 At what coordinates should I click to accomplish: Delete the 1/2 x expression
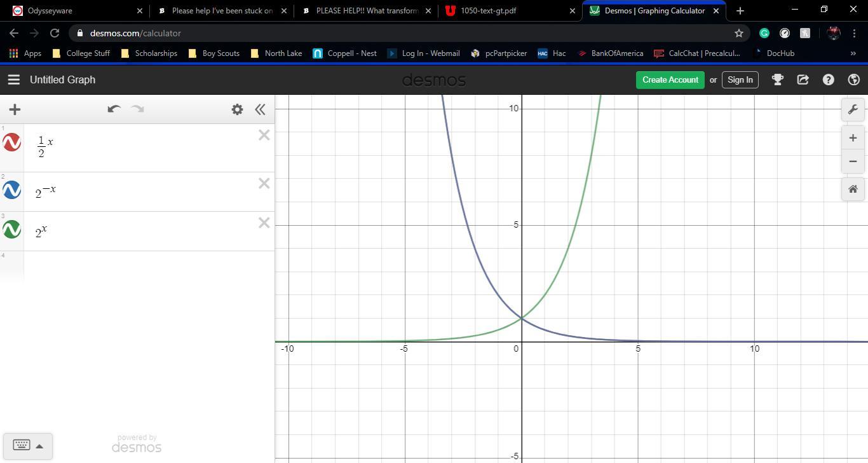264,135
